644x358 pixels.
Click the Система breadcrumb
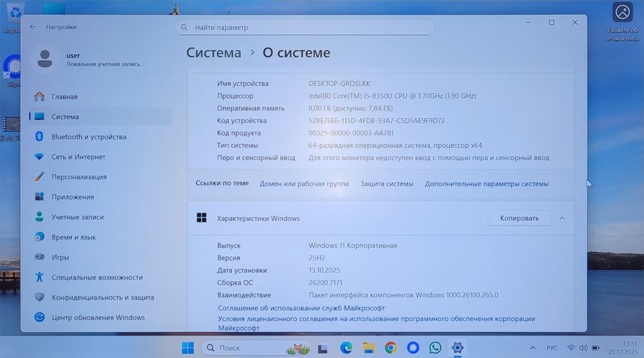pos(214,53)
